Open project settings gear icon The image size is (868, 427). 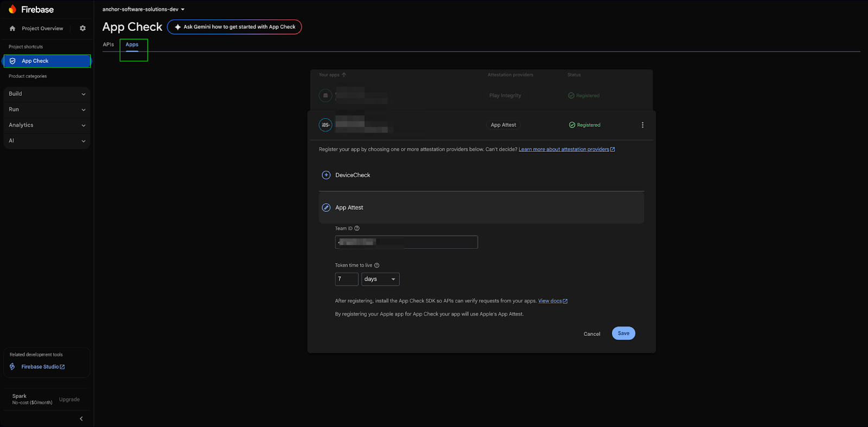[x=82, y=28]
